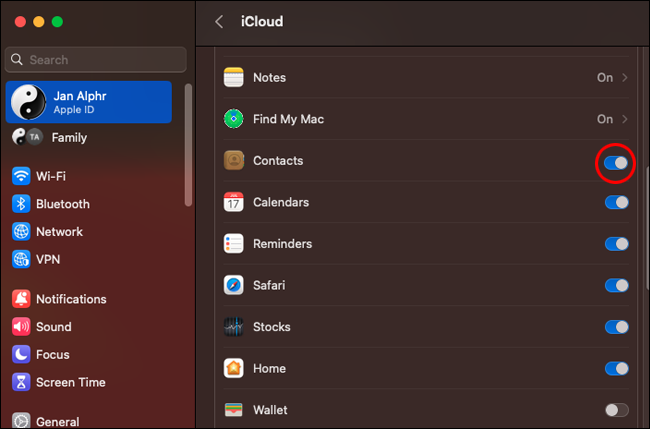Click the search magnifying glass icon
The image size is (650, 429).
point(17,59)
